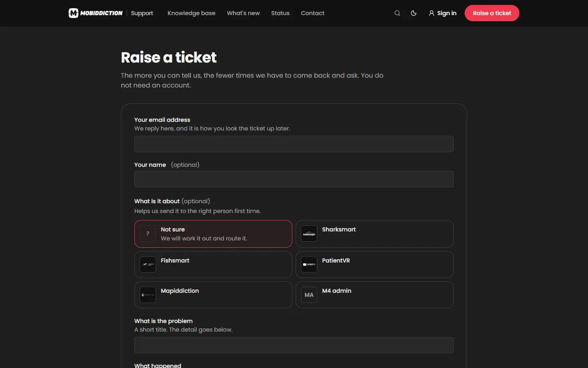Screen dimensions: 588x368
Task: Click the Sign in link
Action: [443, 13]
